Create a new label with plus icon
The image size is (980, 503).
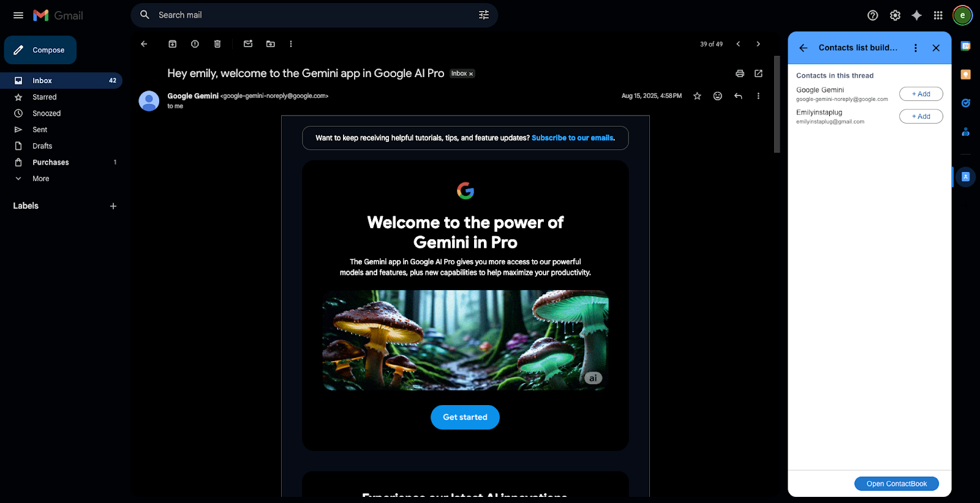coord(113,206)
